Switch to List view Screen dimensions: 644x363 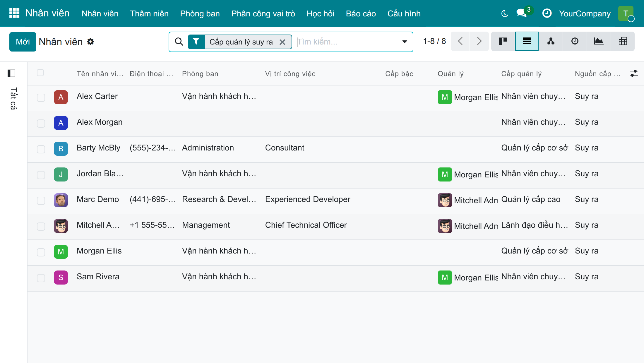(527, 41)
